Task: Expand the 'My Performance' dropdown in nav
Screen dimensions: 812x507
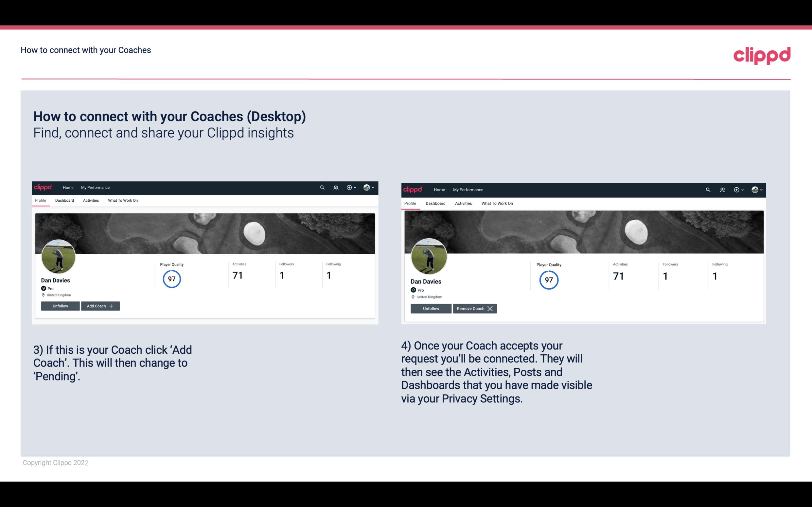Action: pyautogui.click(x=95, y=188)
